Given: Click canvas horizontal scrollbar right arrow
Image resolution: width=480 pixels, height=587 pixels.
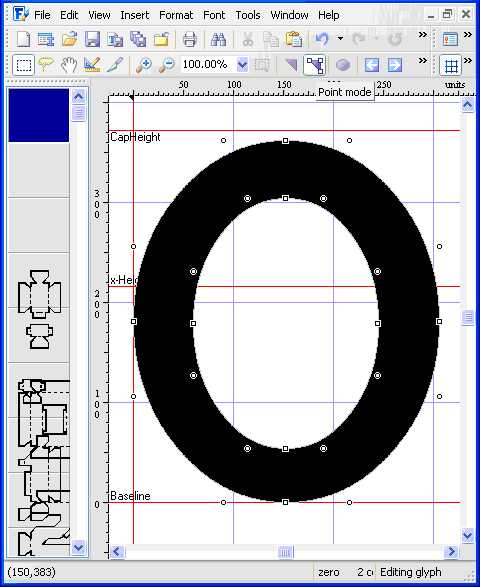Looking at the screenshot, I should point(452,551).
